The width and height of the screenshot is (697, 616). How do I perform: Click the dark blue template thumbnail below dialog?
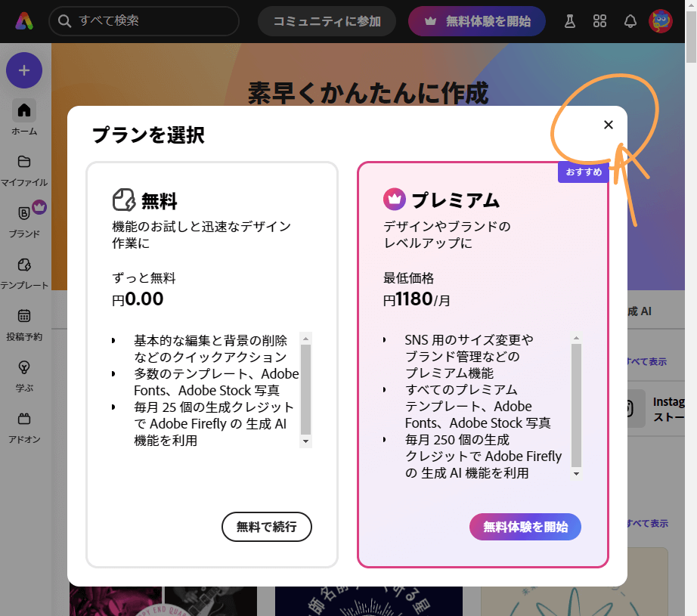pyautogui.click(x=369, y=601)
